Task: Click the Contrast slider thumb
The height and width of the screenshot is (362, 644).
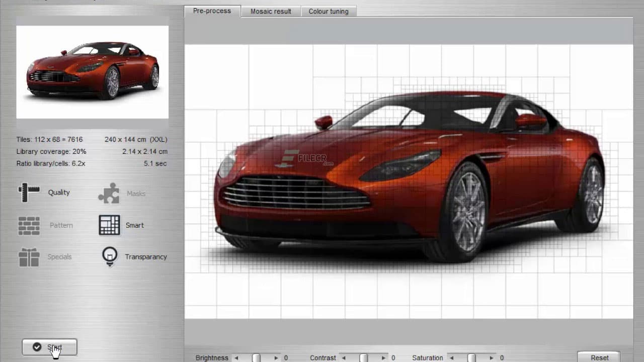Action: (363, 357)
